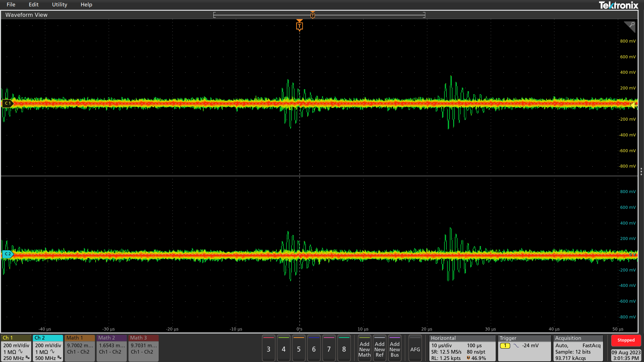Click the yellow trigger level arrow on right edge
The image size is (644, 362).
click(x=633, y=105)
